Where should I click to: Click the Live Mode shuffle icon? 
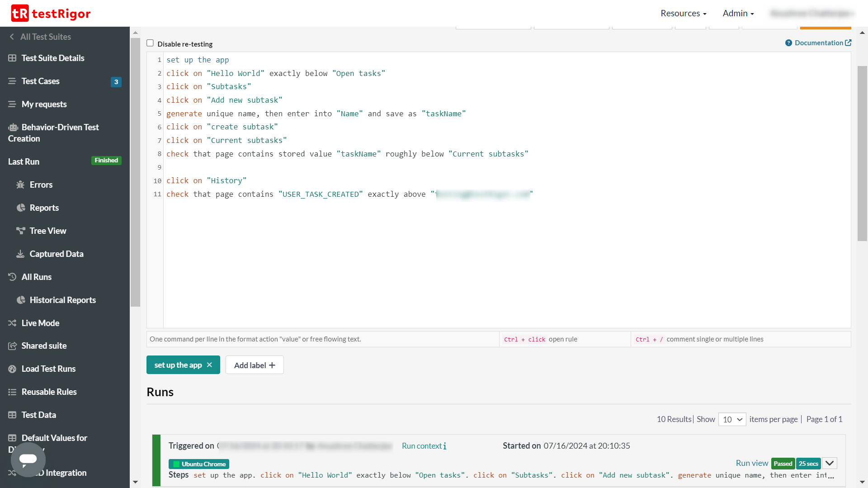pyautogui.click(x=12, y=323)
